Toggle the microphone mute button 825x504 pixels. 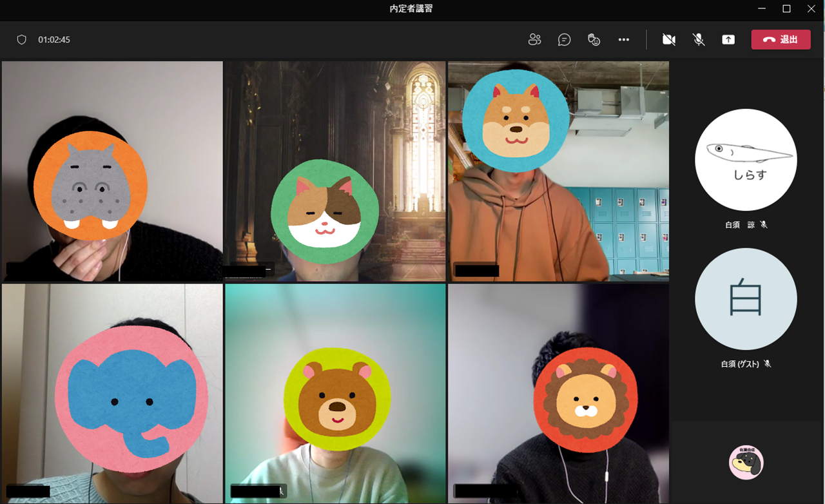[x=698, y=39]
